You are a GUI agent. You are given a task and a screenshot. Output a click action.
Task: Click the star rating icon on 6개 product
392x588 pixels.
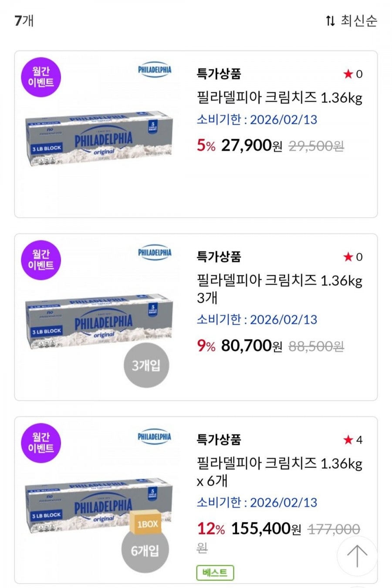point(348,440)
